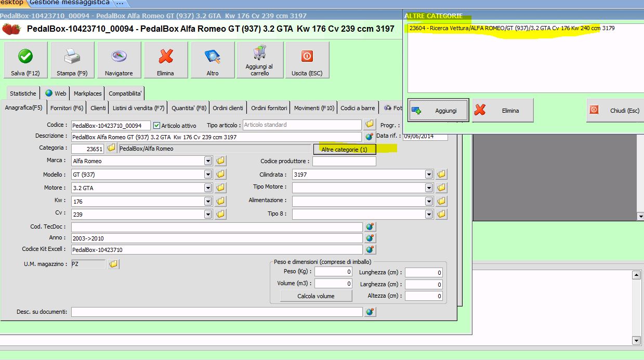Switch to the Quantita' (F8) tab
Viewport: 644px width, 360px height.
189,108
